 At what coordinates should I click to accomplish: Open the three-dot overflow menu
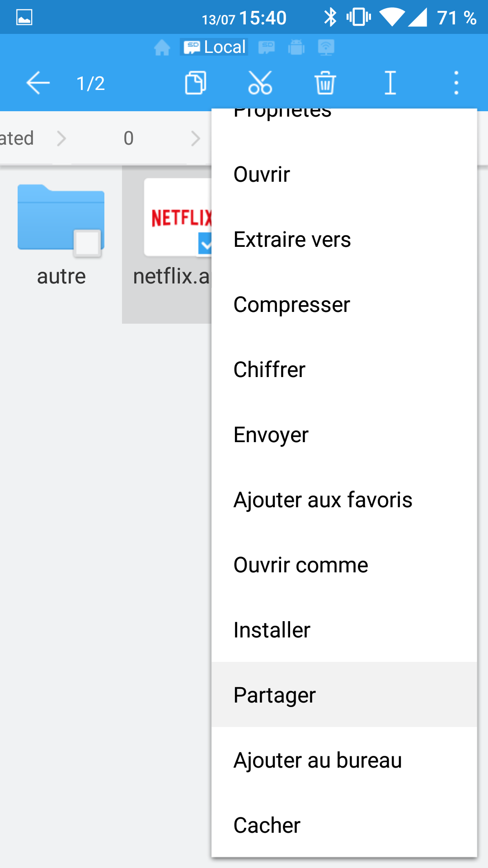pyautogui.click(x=456, y=83)
